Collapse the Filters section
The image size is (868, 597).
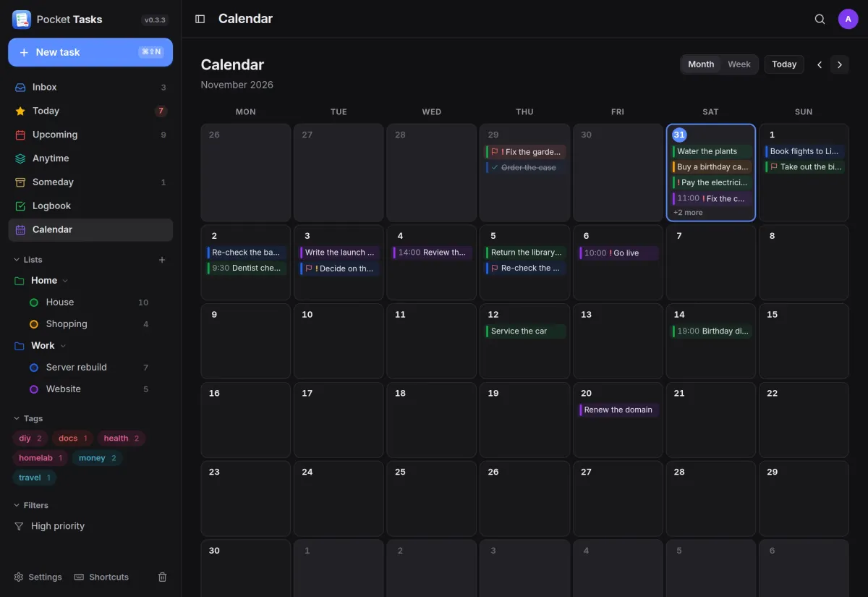31,505
